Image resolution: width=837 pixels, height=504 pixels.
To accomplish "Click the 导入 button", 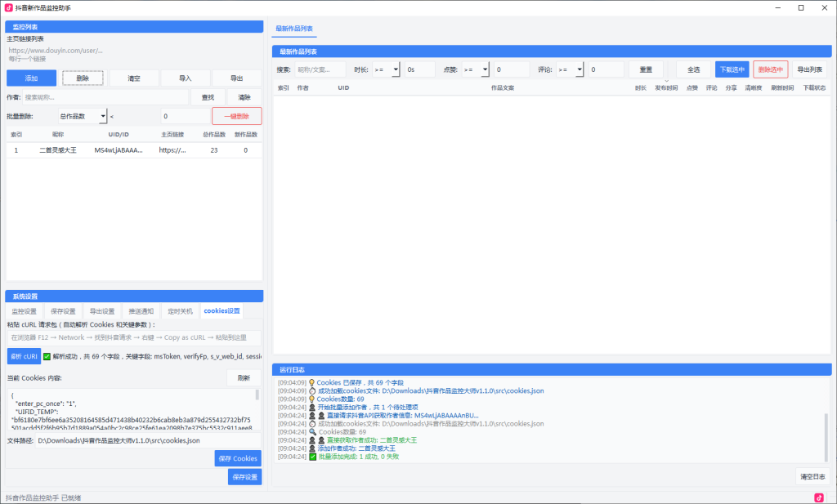I will pyautogui.click(x=186, y=78).
